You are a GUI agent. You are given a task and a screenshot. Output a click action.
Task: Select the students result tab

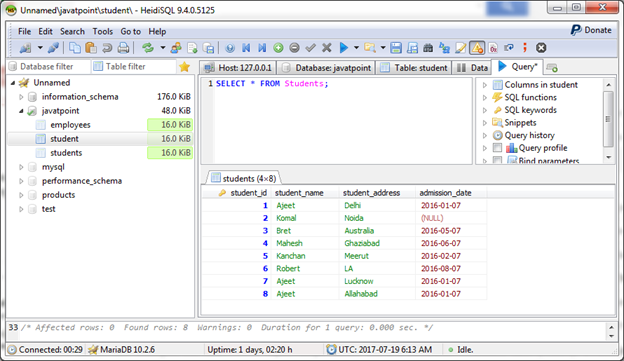pyautogui.click(x=243, y=178)
